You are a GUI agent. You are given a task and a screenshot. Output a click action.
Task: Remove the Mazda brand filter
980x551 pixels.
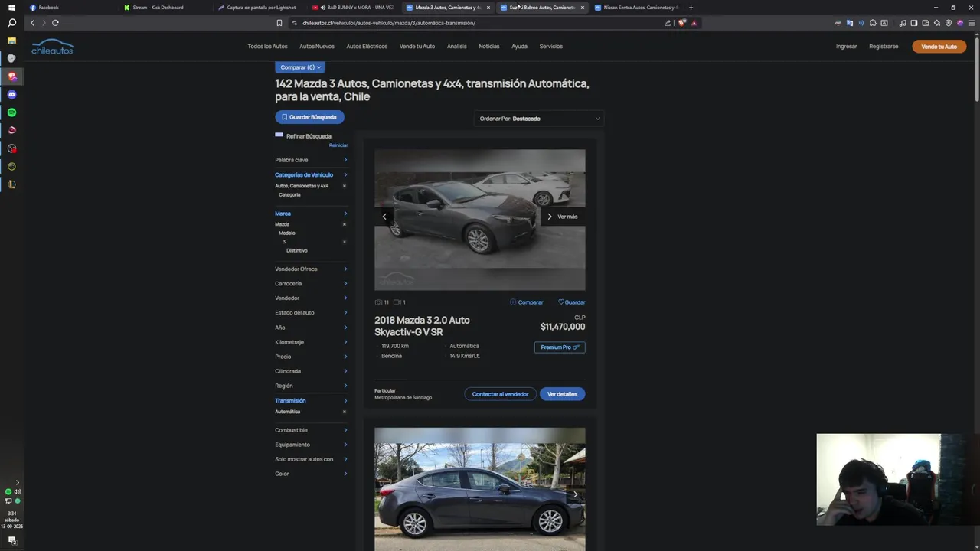[x=345, y=224]
